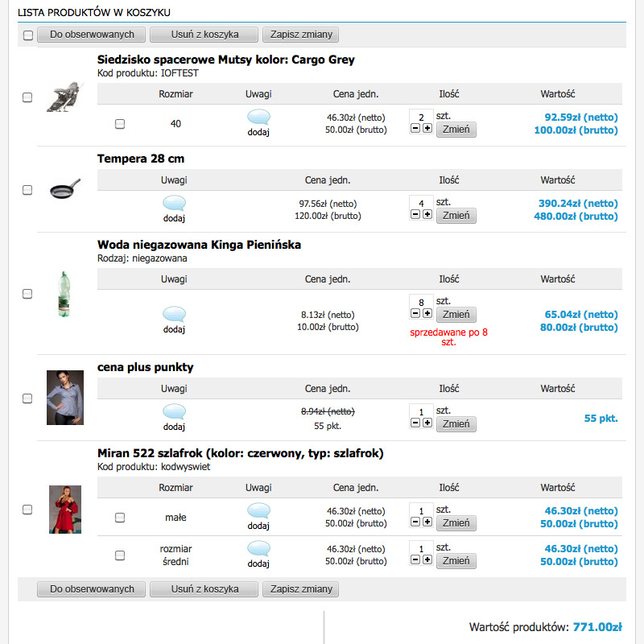Add a note to the Siedzisko spacerowe Mutsy item
This screenshot has height=644, width=644.
click(x=258, y=123)
